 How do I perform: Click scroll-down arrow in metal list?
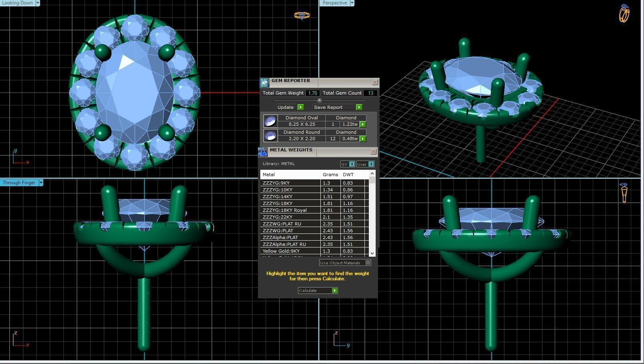372,253
